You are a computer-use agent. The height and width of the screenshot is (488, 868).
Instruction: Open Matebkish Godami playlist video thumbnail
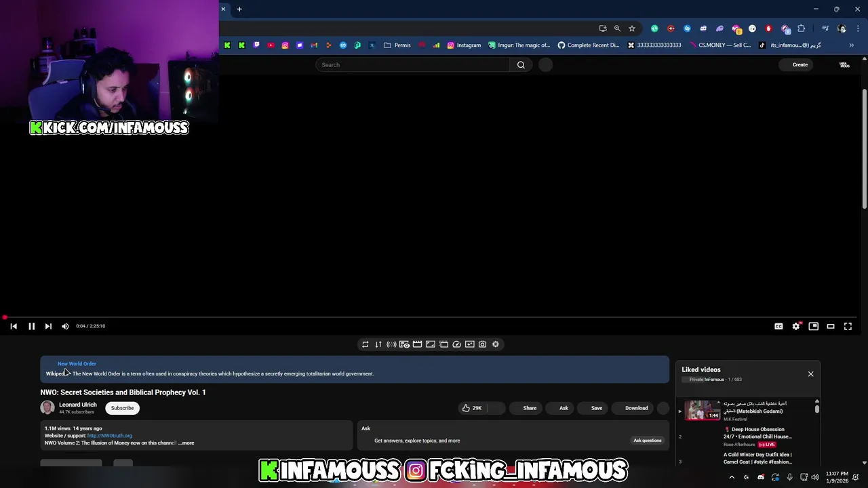click(702, 411)
